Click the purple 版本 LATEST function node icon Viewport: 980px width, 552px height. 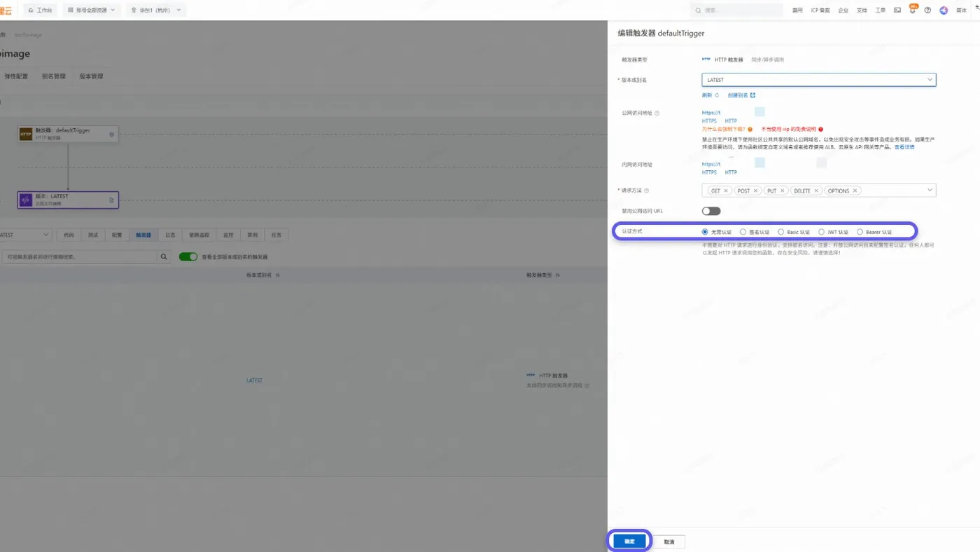(26, 200)
